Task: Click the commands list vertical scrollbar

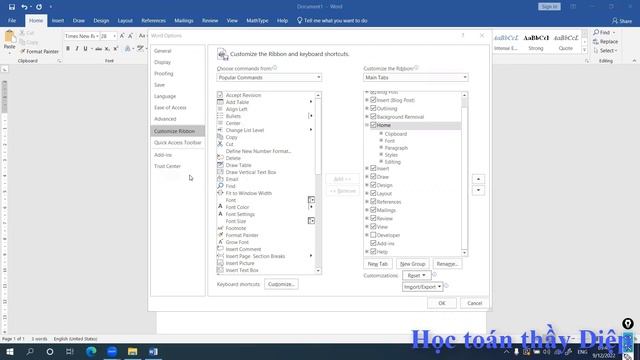Action: coord(318,182)
